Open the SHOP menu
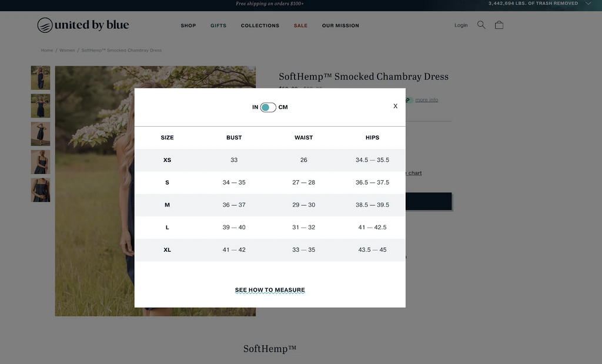The image size is (602, 364). tap(188, 25)
